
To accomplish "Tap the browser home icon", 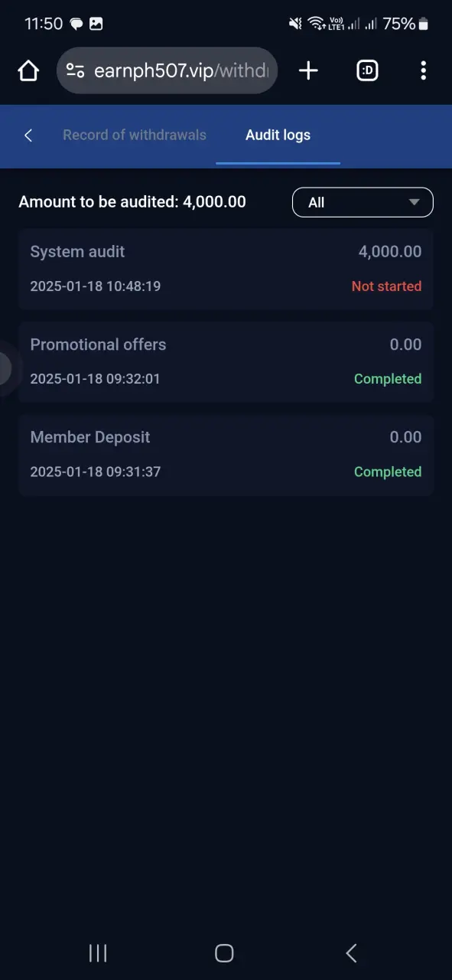I will (x=28, y=71).
